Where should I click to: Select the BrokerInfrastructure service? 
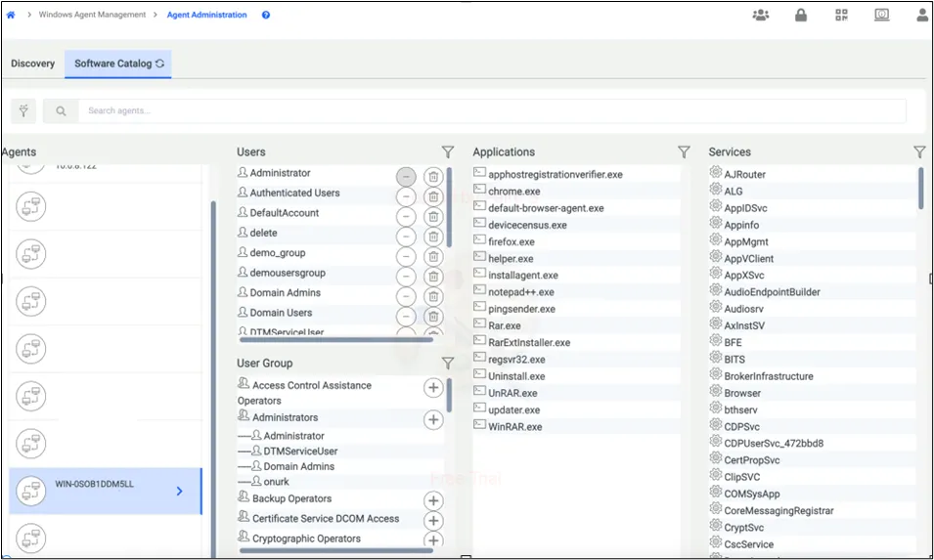[x=769, y=376]
